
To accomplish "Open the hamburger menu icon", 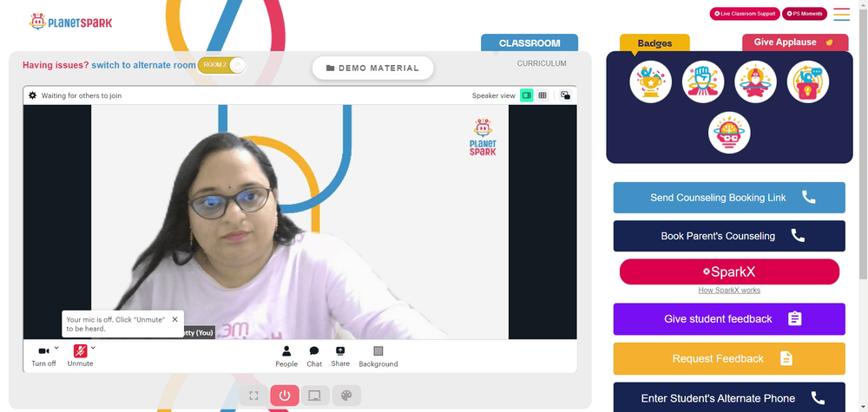I will (841, 14).
